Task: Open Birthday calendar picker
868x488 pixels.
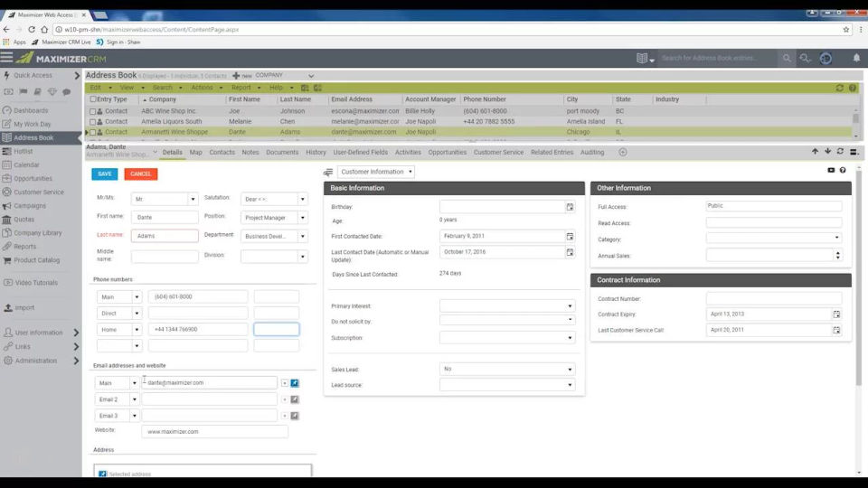Action: click(x=570, y=207)
